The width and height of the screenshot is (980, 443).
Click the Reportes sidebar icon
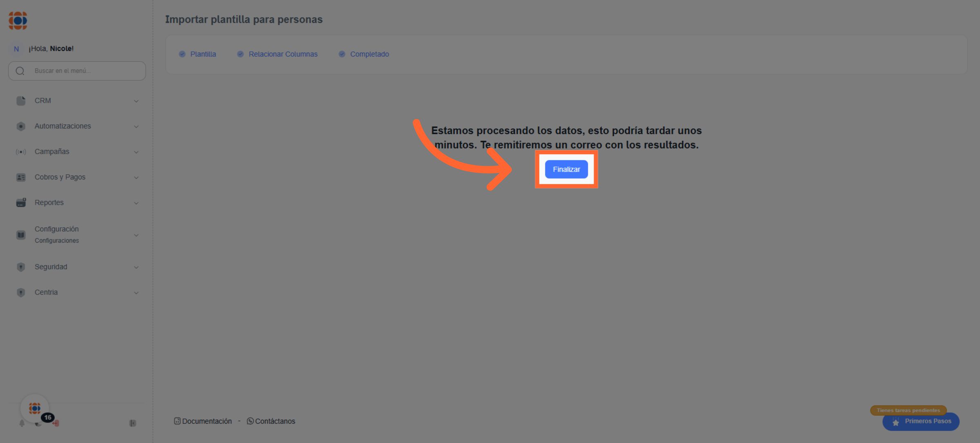point(21,202)
